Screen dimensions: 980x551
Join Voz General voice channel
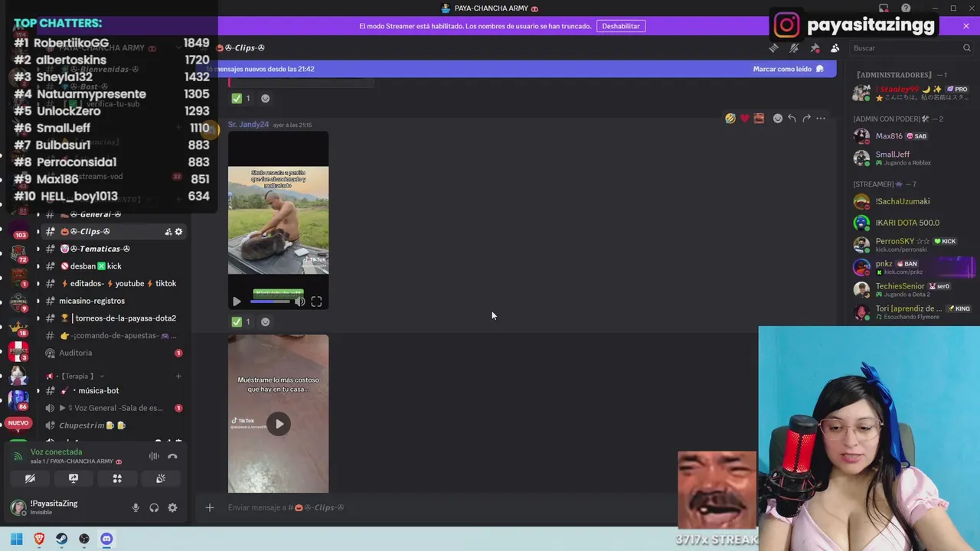tap(115, 408)
